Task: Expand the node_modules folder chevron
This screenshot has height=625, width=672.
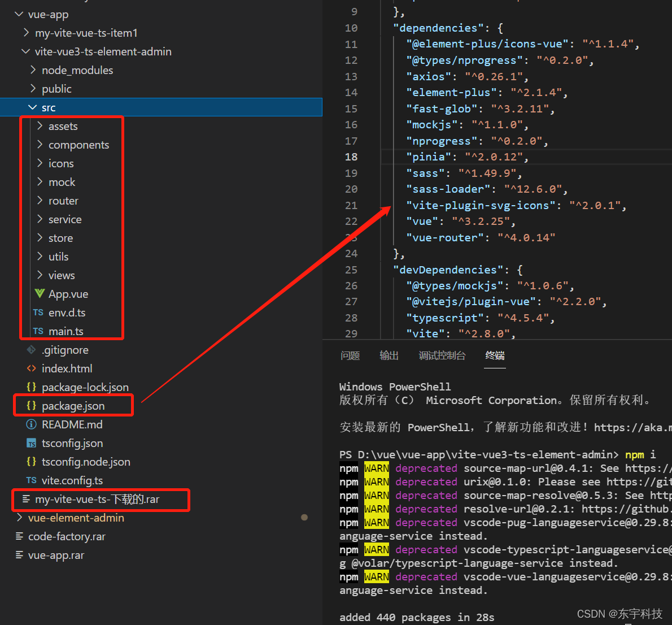Action: click(33, 70)
